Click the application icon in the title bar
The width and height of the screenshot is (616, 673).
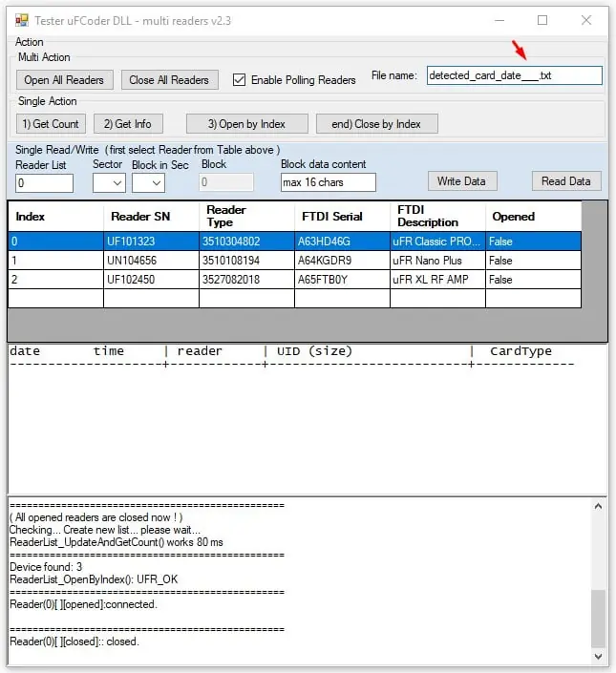pos(21,20)
